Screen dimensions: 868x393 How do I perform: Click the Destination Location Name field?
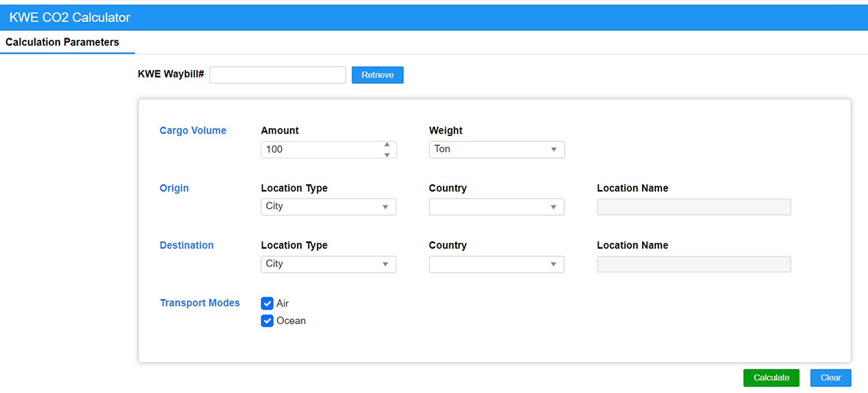694,264
